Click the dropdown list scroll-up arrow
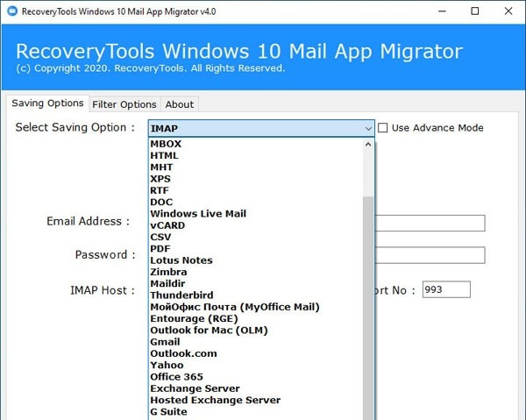Viewport: 526px width, 420px height. tap(368, 145)
